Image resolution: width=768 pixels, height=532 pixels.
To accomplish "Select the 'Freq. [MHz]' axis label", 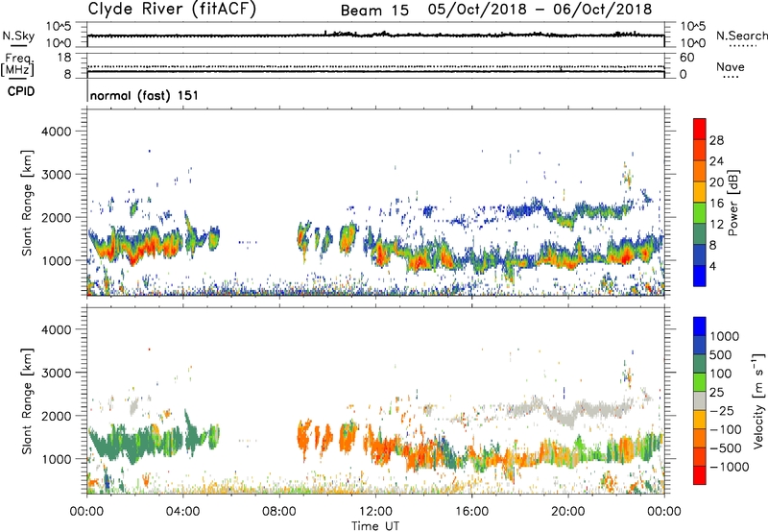I will coord(17,64).
